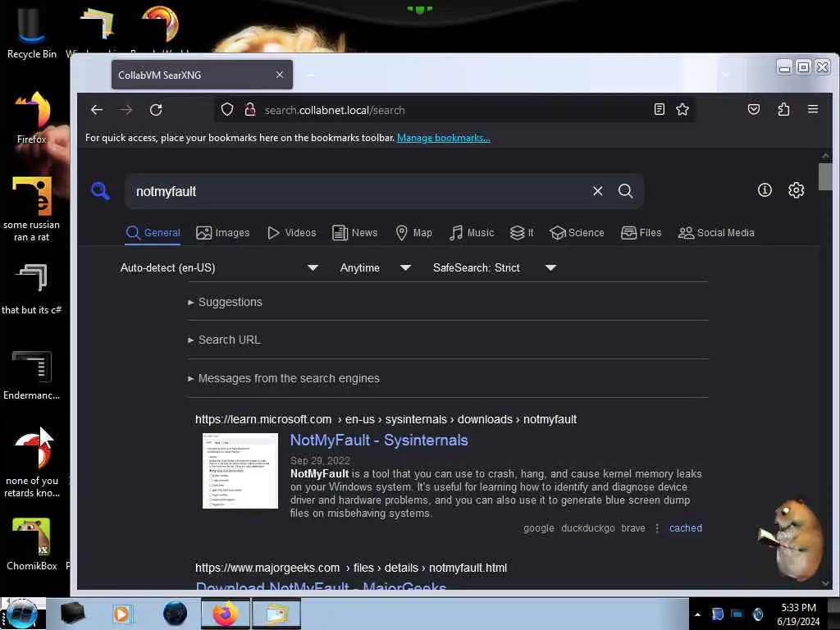Open the SafeSearch: Strict dropdown
This screenshot has width=840, height=630.
494,267
